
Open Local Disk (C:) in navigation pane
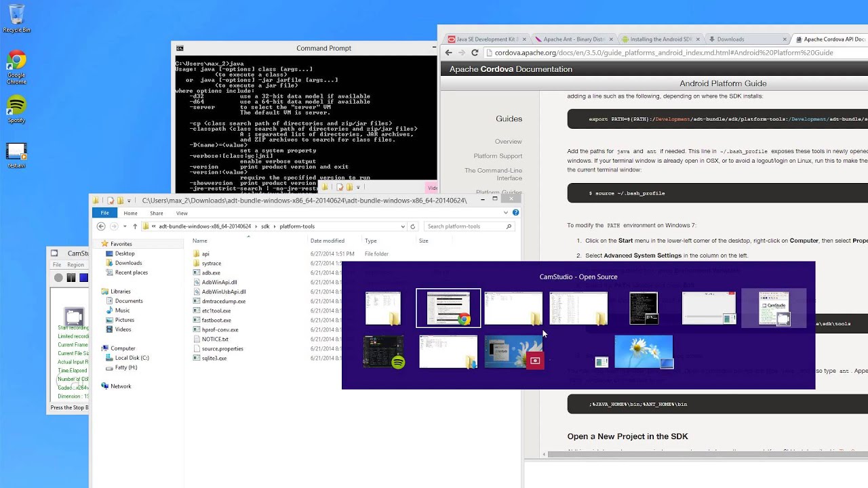pyautogui.click(x=132, y=358)
